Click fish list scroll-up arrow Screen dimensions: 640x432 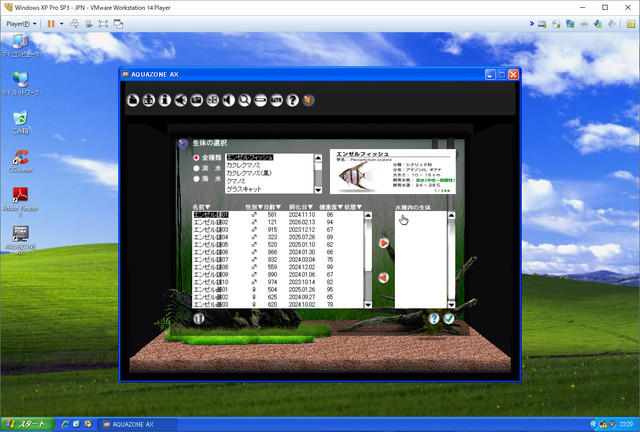click(x=368, y=215)
